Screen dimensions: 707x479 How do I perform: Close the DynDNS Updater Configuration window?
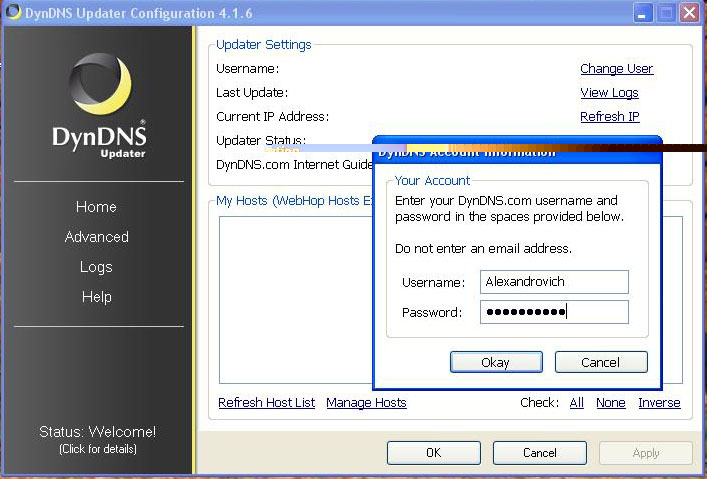click(689, 13)
